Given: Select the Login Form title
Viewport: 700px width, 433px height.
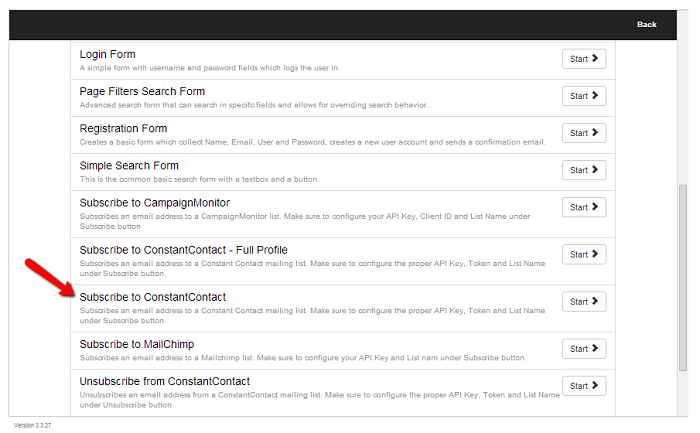Looking at the screenshot, I should point(108,54).
